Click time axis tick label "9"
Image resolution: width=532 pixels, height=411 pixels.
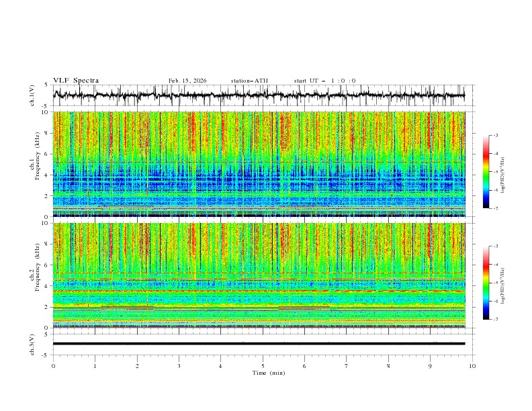430,366
